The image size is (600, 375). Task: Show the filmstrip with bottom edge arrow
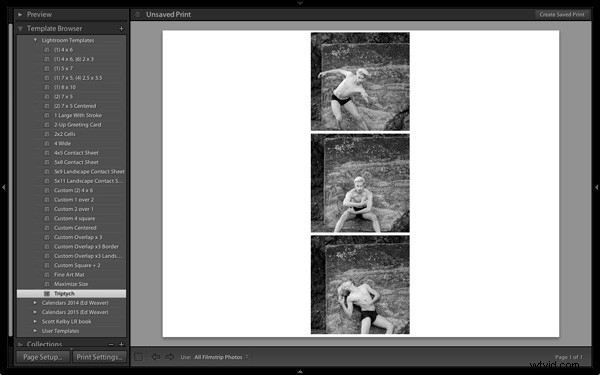click(300, 371)
